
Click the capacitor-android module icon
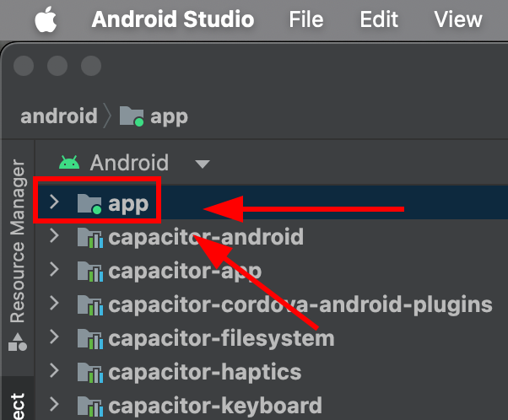[x=89, y=237]
